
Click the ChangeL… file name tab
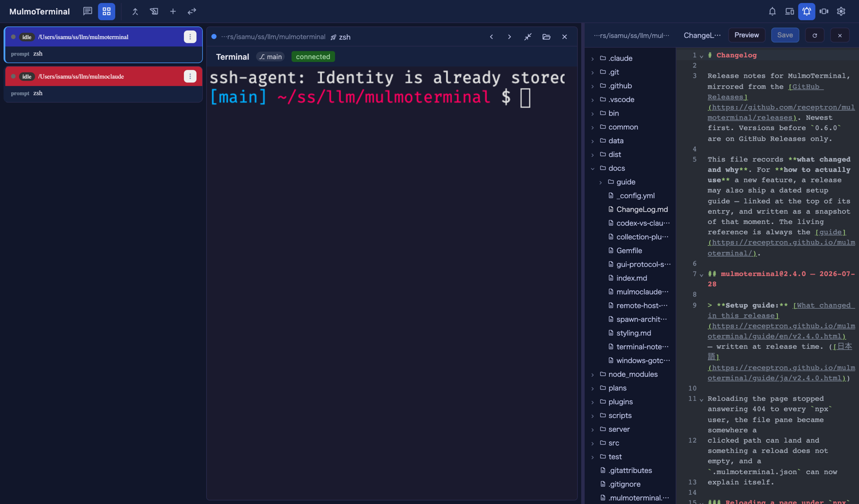point(702,36)
